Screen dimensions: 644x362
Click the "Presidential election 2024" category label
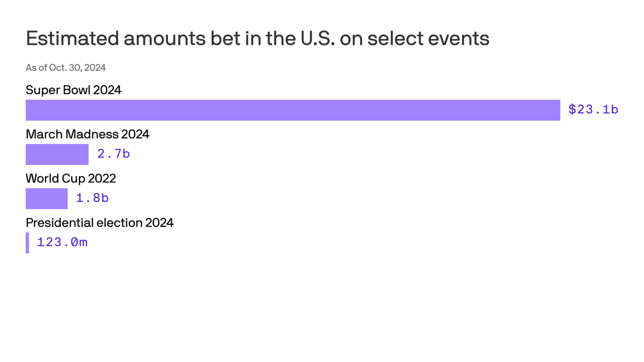click(99, 222)
